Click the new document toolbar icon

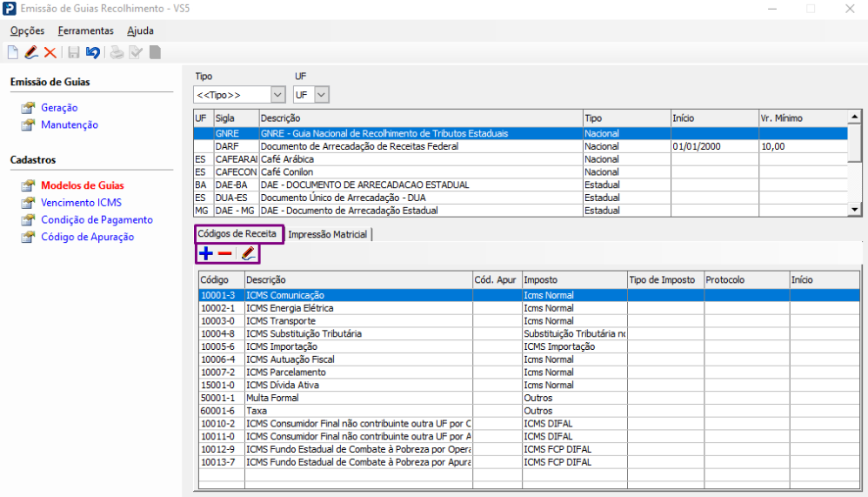click(13, 52)
